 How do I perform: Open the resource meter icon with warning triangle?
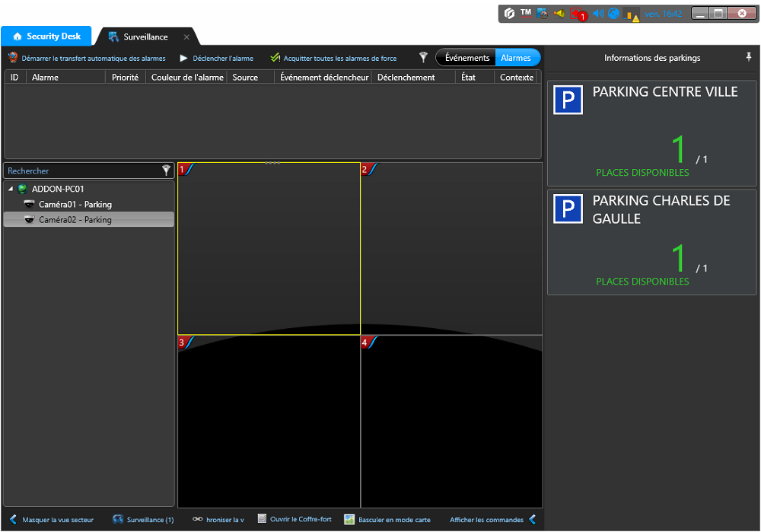point(632,14)
